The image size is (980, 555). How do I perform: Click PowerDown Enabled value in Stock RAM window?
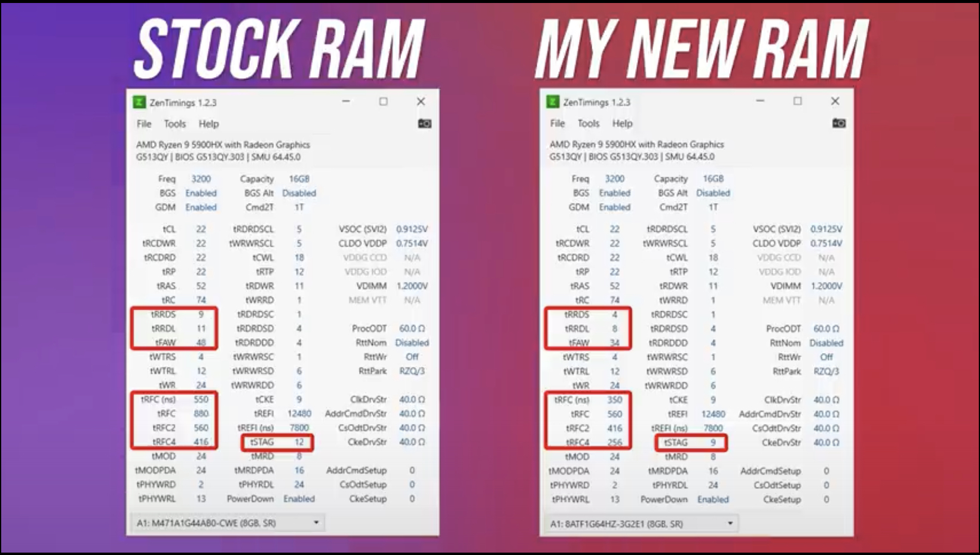click(299, 499)
